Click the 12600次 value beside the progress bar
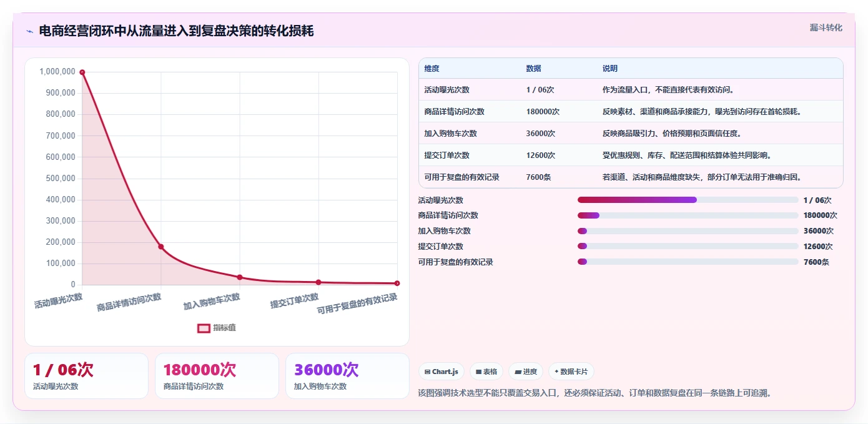The height and width of the screenshot is (424, 868). pyautogui.click(x=818, y=247)
